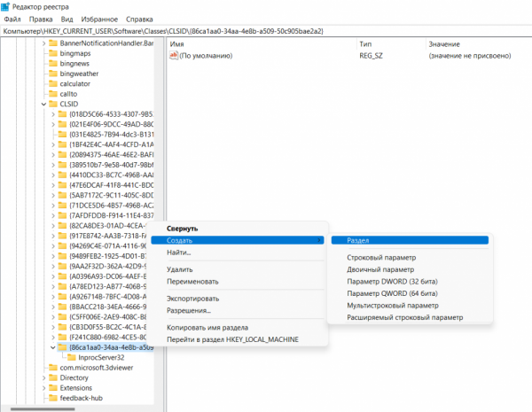This screenshot has height=412, width=532.
Task: Click the {5AB7172C-9C11 folder icon
Action: pyautogui.click(x=62, y=195)
